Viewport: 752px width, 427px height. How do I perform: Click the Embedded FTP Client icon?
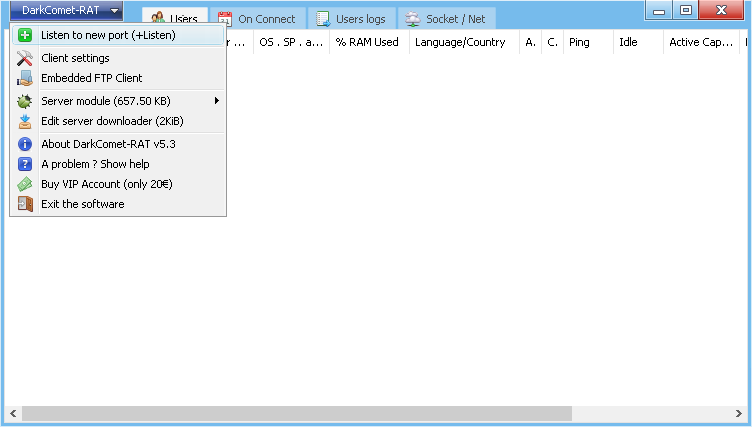(25, 78)
